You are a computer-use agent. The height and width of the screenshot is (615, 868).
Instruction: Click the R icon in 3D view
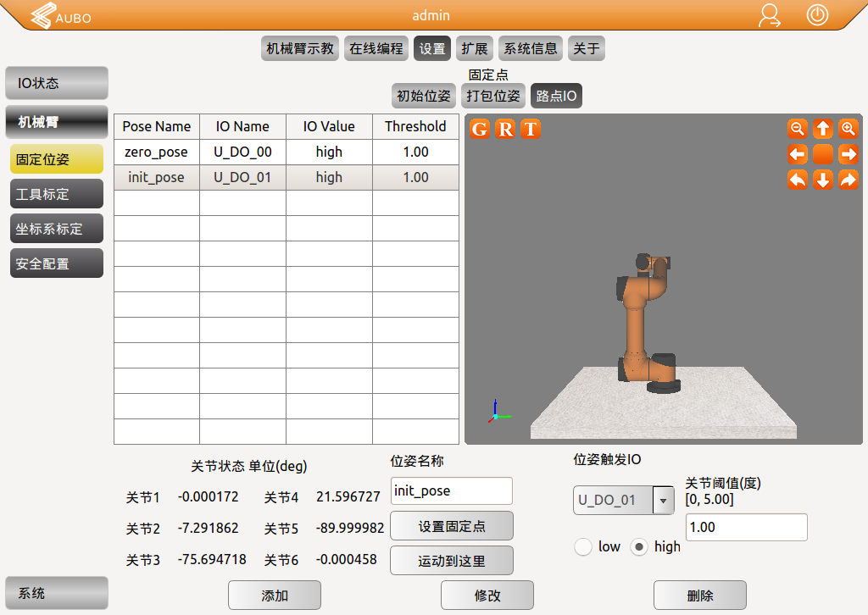505,129
